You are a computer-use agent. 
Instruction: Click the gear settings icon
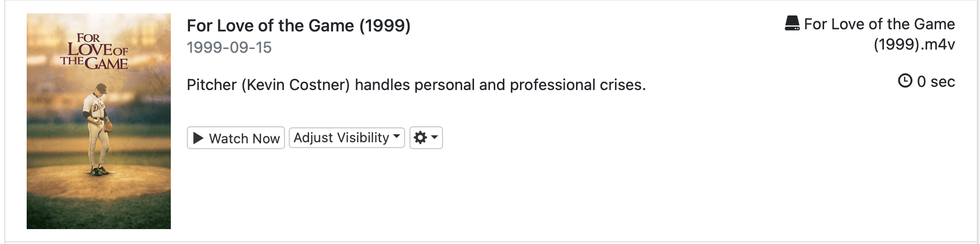[x=420, y=137]
